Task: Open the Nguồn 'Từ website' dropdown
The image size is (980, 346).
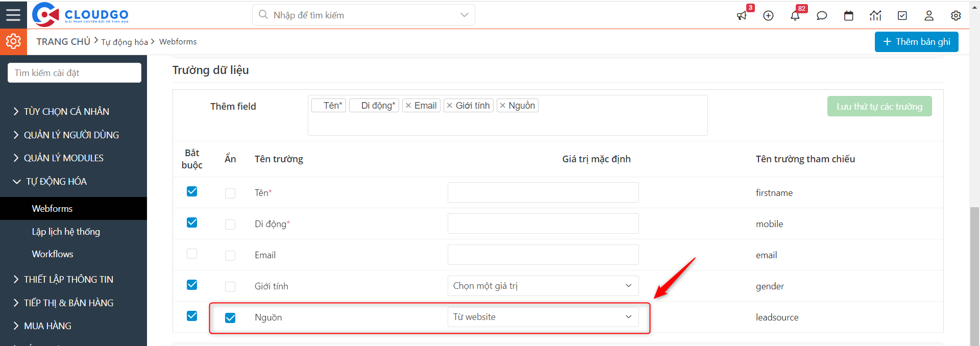Action: point(543,317)
